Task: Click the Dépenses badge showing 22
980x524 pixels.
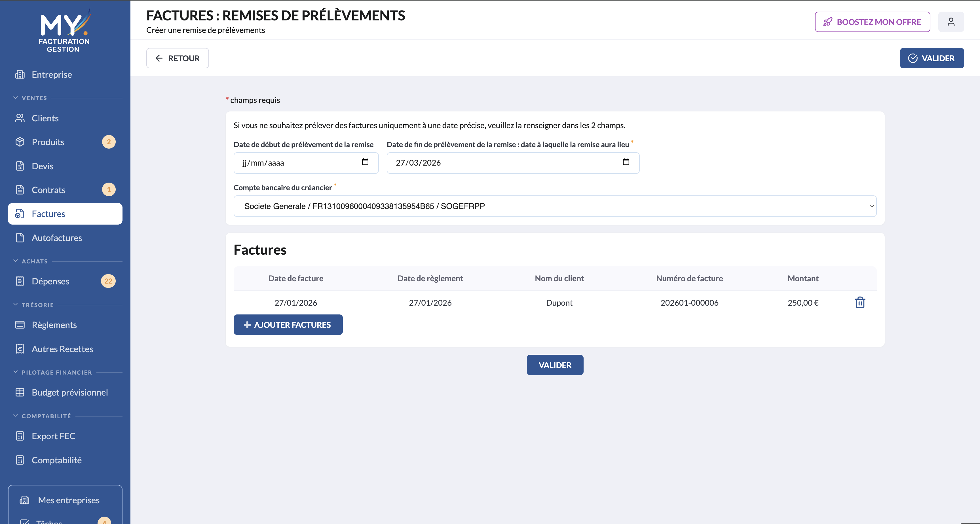Action: 108,281
